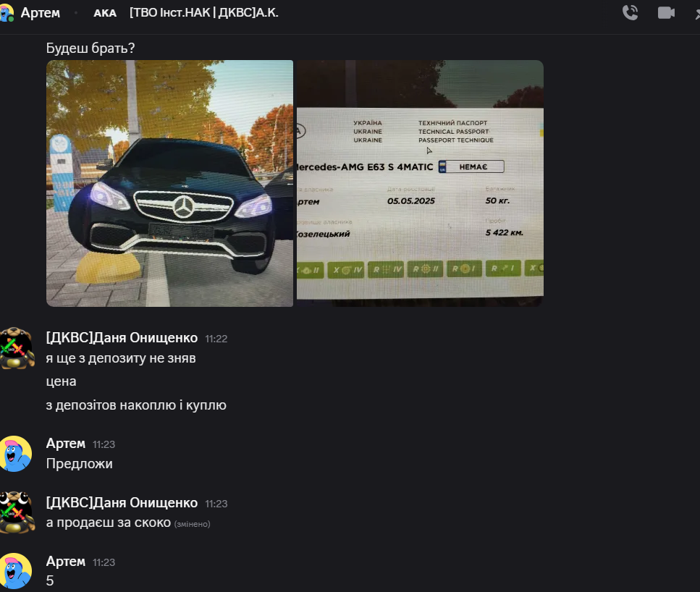Image resolution: width=700 pixels, height=592 pixels.
Task: Click Артем's avatar beside 'Предложи'
Action: (x=15, y=454)
